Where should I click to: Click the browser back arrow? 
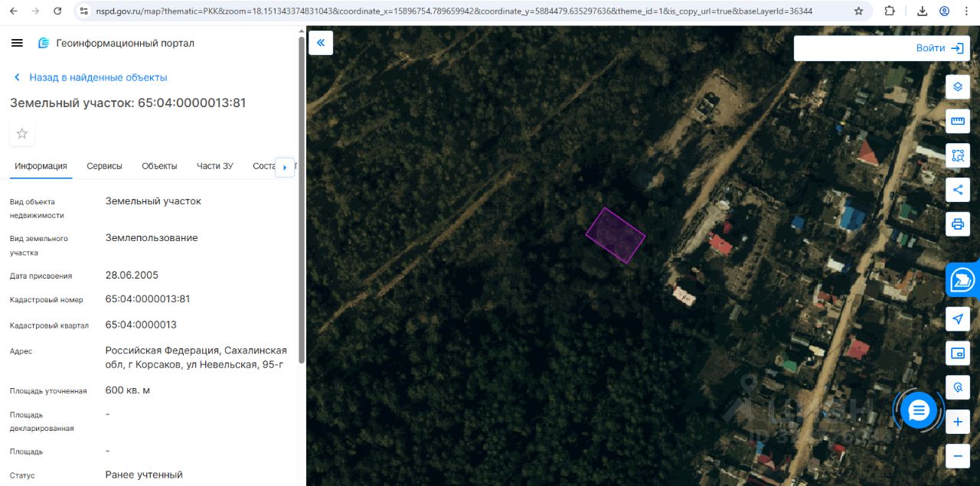click(15, 11)
